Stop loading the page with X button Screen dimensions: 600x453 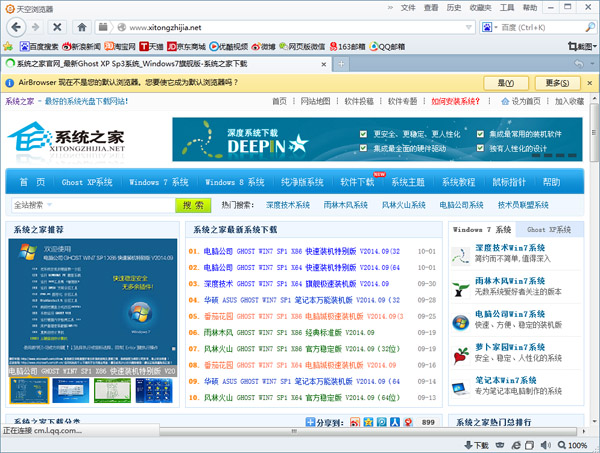click(55, 27)
